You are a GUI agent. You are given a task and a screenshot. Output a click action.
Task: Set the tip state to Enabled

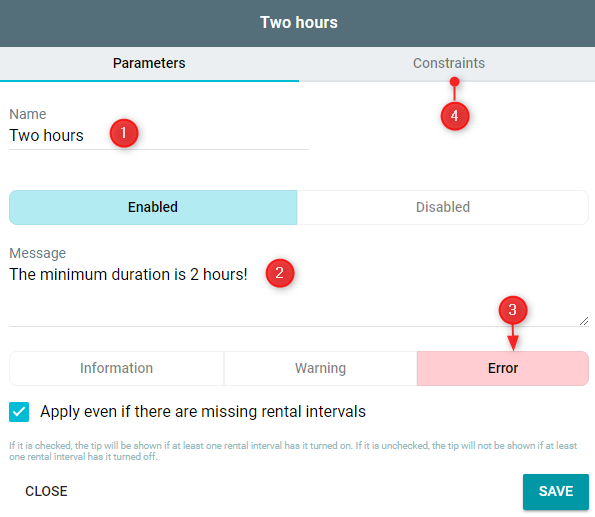point(153,207)
